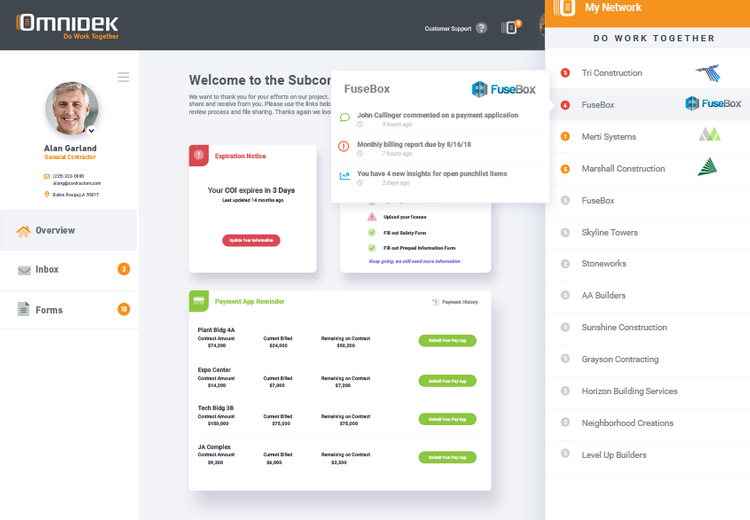This screenshot has height=520, width=750.
Task: Expand the profile photo dropdown arrow
Action: pyautogui.click(x=91, y=130)
